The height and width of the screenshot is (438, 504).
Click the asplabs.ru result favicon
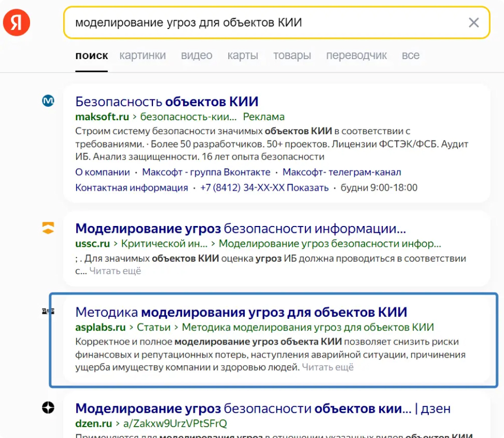coord(48,312)
